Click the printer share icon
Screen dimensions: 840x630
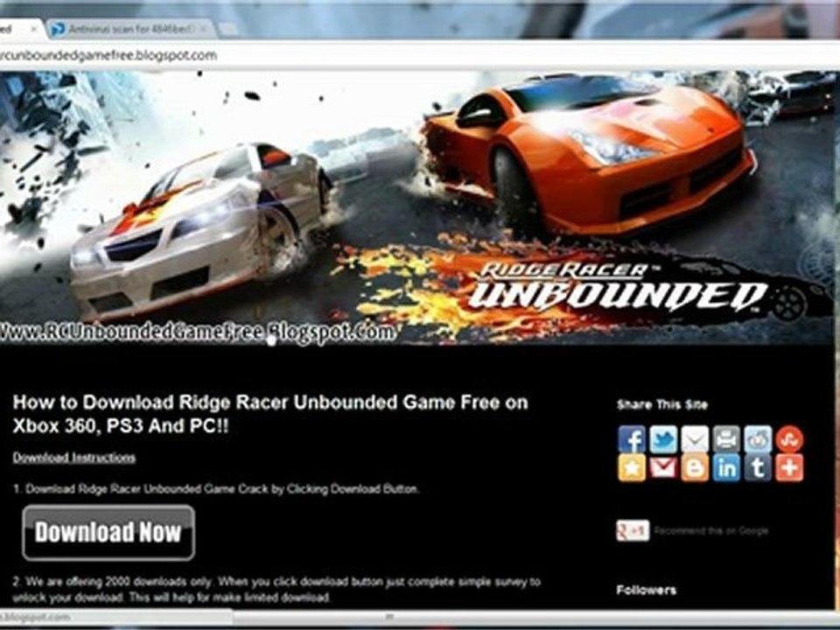(x=726, y=440)
